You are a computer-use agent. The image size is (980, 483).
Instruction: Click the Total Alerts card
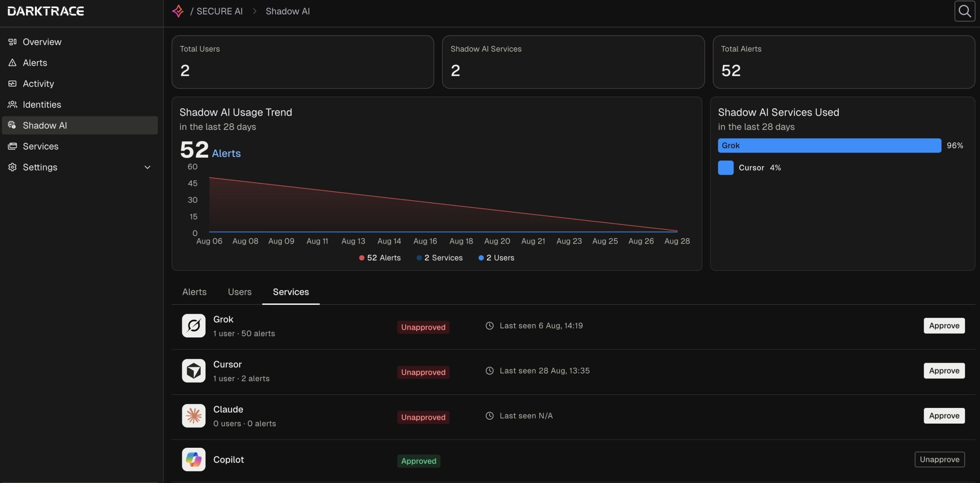[844, 62]
